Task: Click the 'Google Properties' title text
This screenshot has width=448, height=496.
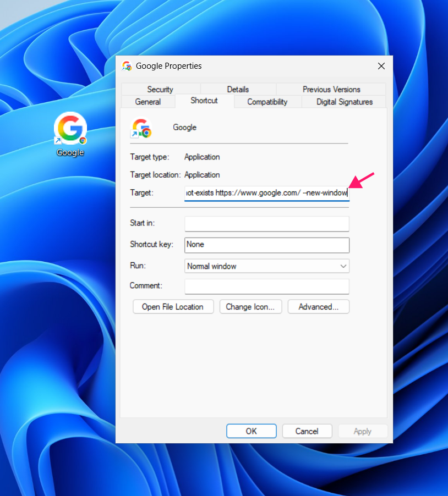Action: [169, 66]
